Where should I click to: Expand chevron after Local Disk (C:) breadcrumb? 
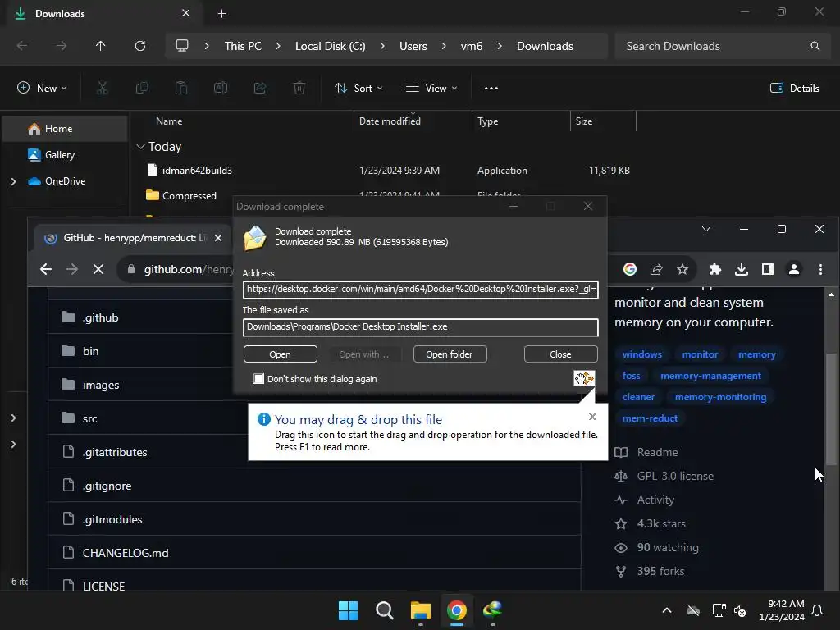[382, 46]
